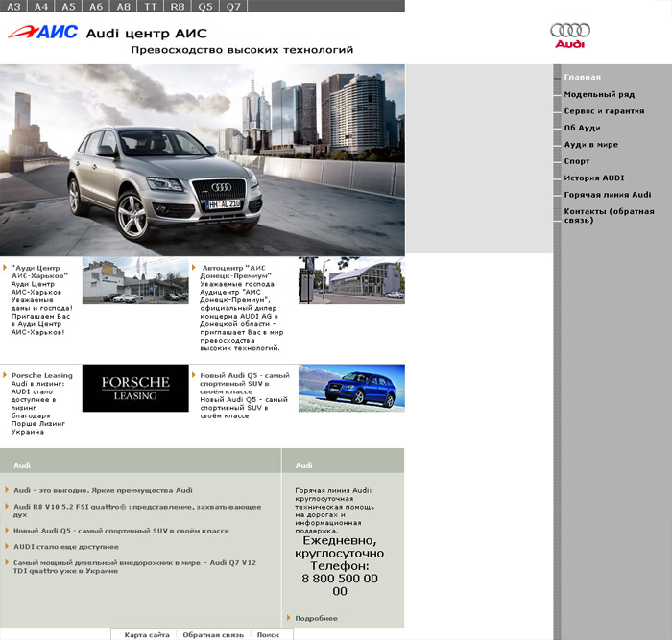Open Модельный ряд menu item
The height and width of the screenshot is (640, 672).
click(x=599, y=94)
